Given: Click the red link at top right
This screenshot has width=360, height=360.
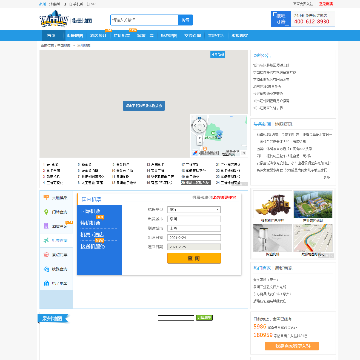Looking at the screenshot, I should 326,4.
